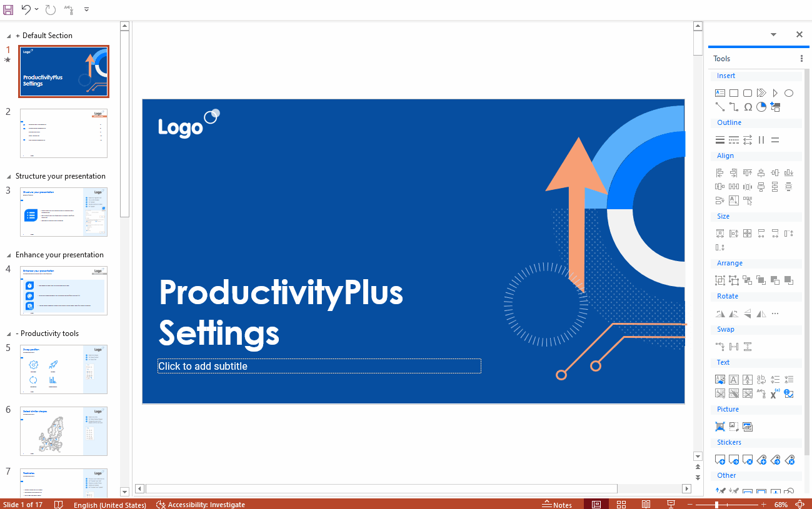Change the proofing language English (United States)
This screenshot has width=812, height=509.
(x=110, y=505)
